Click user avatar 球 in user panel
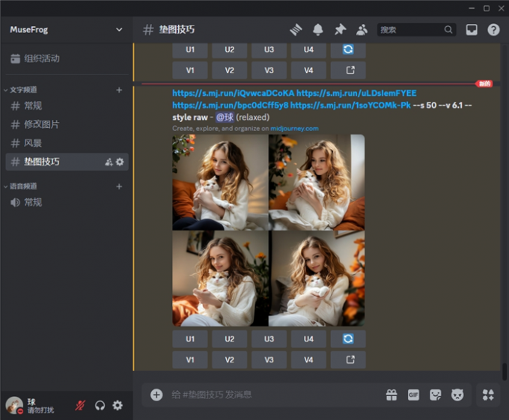The height and width of the screenshot is (420, 509). point(14,405)
